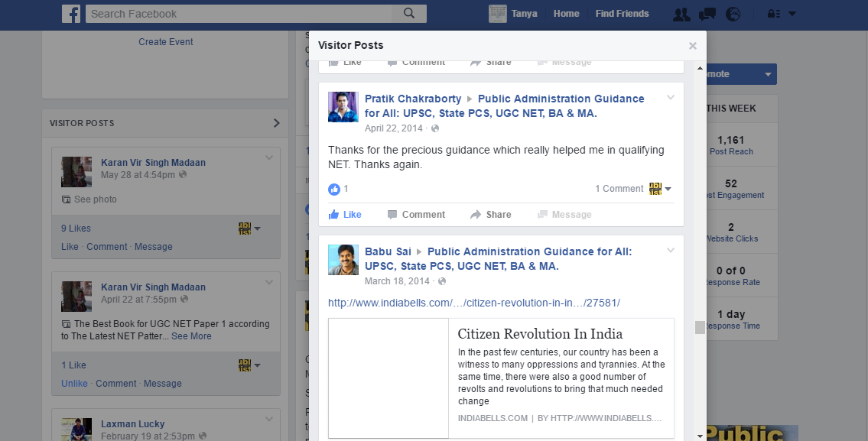
Task: Change commenting identity on Pratik's post
Action: [x=660, y=189]
